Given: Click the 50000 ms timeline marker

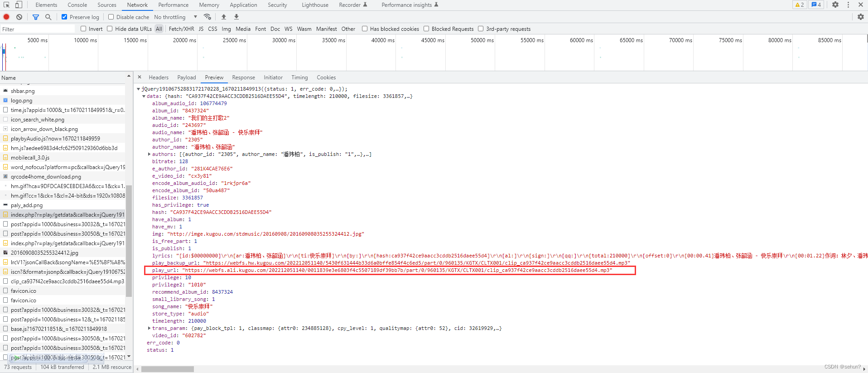Looking at the screenshot, I should 482,40.
